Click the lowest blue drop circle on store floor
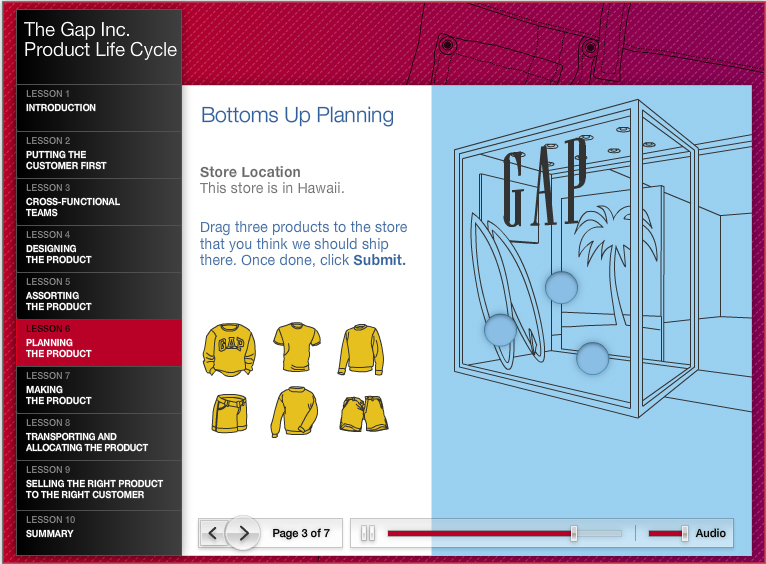The image size is (766, 564). (x=592, y=358)
